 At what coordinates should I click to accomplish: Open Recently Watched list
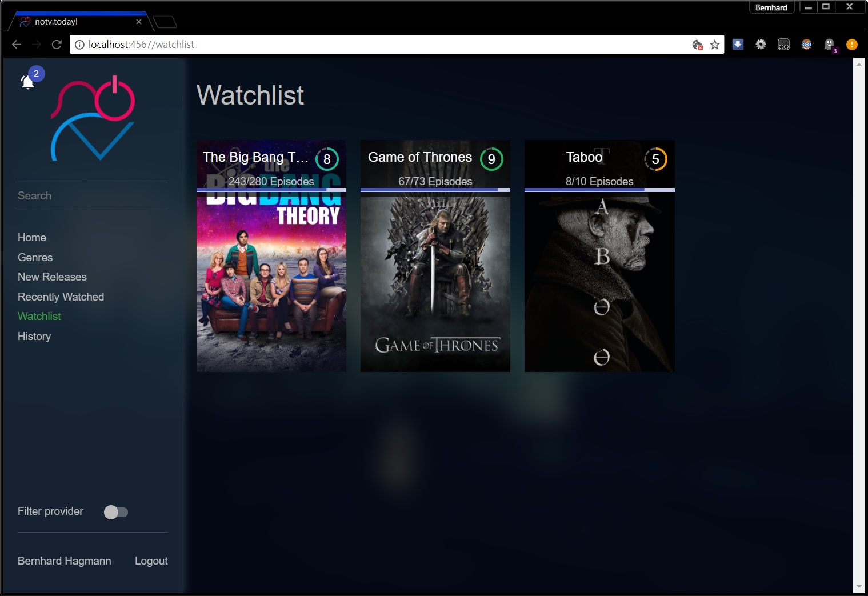point(61,297)
